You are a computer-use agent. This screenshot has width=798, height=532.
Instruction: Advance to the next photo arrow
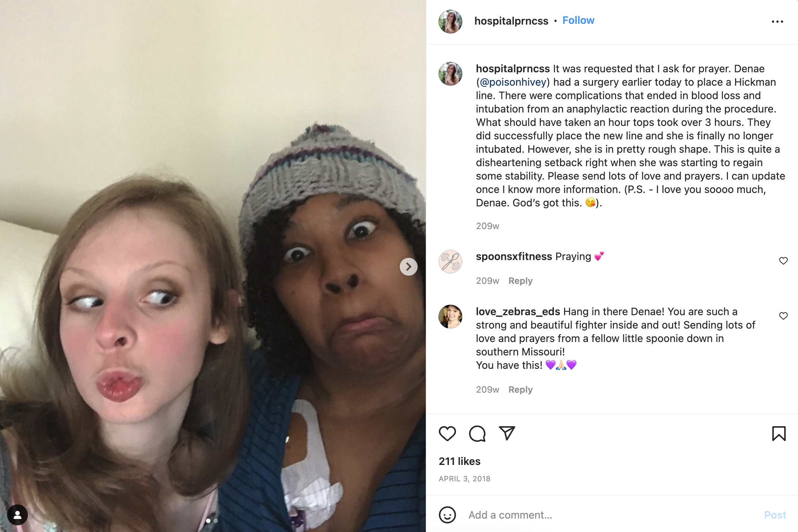tap(409, 267)
